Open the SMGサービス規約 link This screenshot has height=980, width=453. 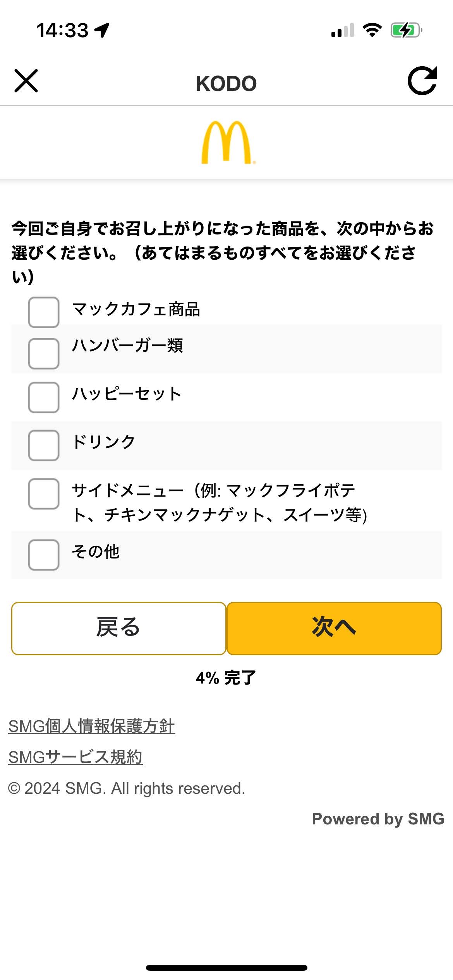click(75, 757)
